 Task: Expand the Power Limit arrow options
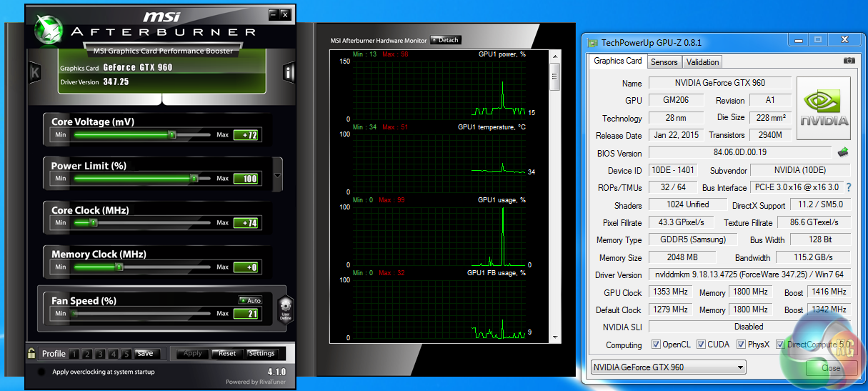click(278, 175)
